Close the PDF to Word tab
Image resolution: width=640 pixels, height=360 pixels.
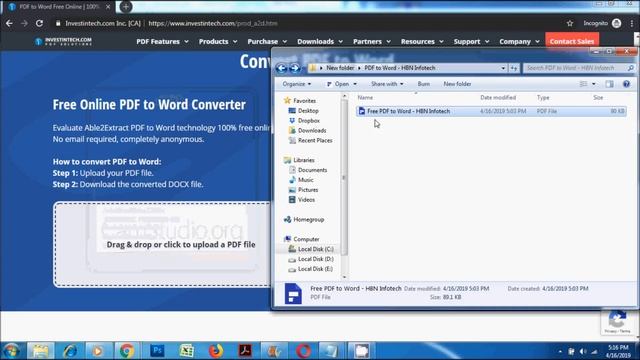point(108,7)
